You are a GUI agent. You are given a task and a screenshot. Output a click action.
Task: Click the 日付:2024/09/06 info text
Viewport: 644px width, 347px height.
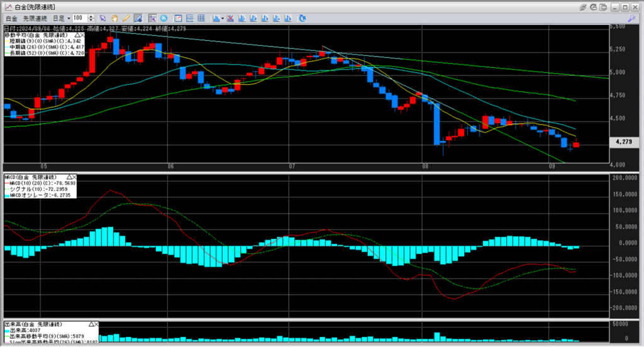tap(27, 29)
